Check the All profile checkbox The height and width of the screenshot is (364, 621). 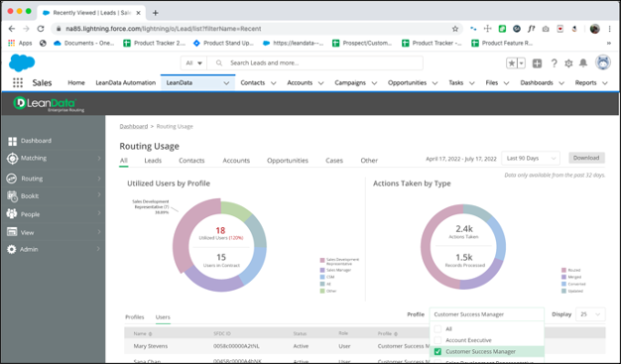coord(437,328)
